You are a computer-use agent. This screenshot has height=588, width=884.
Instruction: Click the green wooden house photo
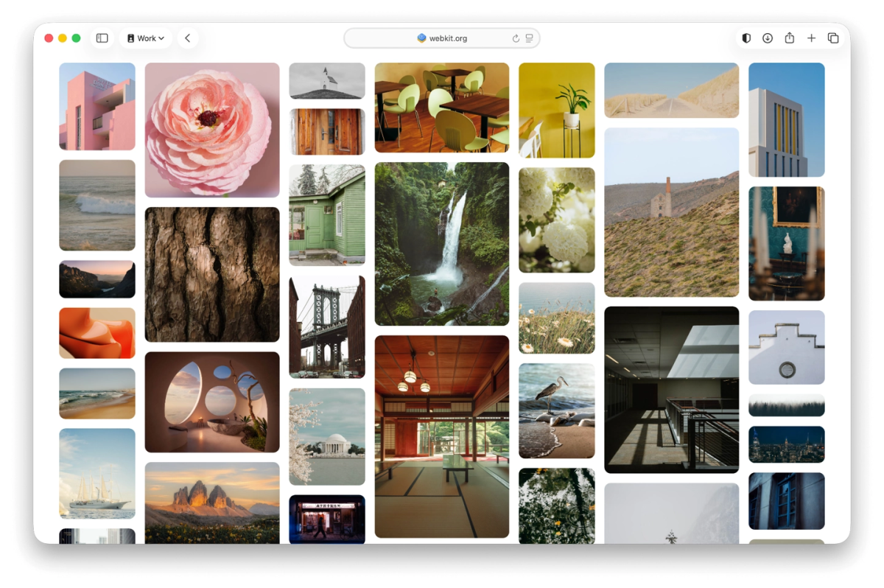click(326, 214)
